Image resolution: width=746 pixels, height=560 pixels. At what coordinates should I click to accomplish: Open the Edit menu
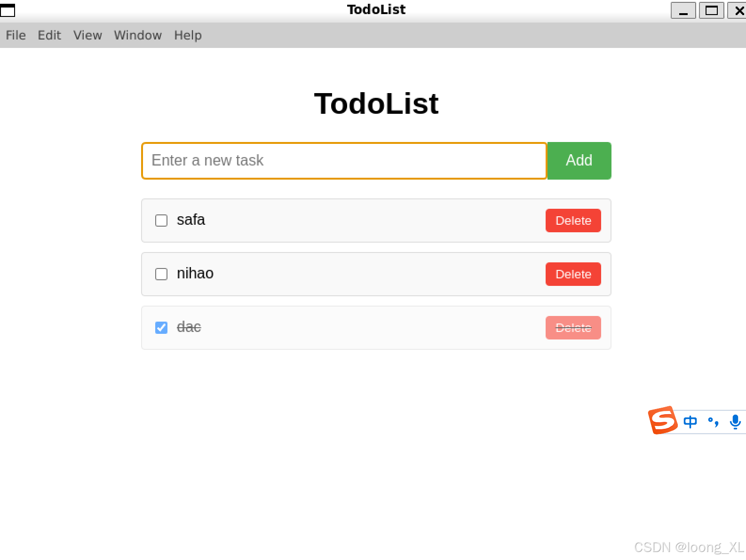(49, 35)
